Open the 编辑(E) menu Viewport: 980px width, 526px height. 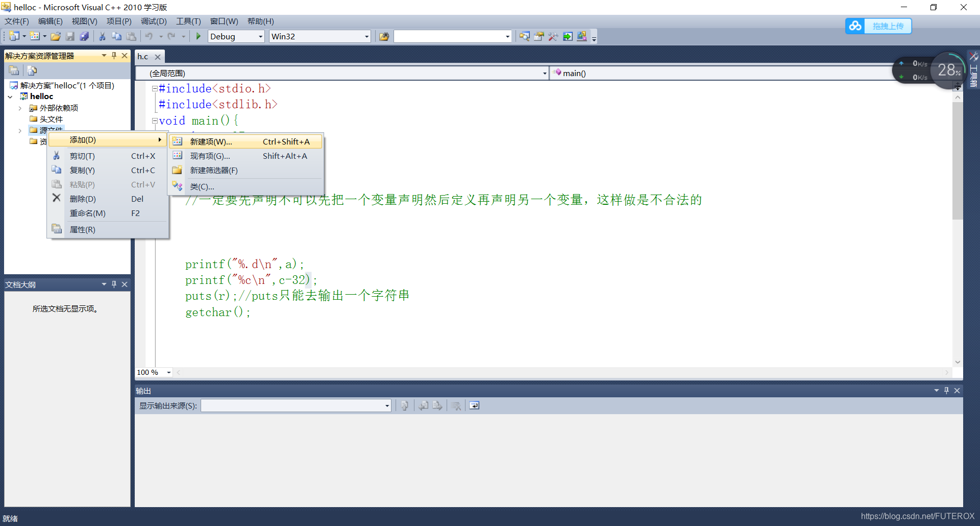point(51,21)
